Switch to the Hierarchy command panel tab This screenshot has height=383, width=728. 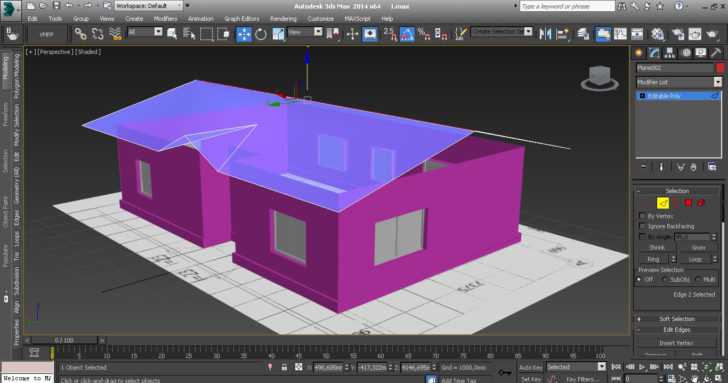[x=670, y=53]
